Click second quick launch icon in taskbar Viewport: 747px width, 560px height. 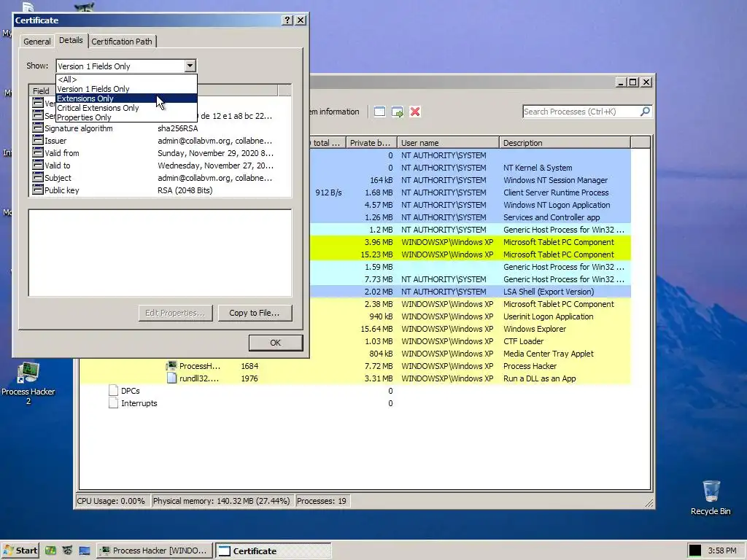click(x=67, y=551)
